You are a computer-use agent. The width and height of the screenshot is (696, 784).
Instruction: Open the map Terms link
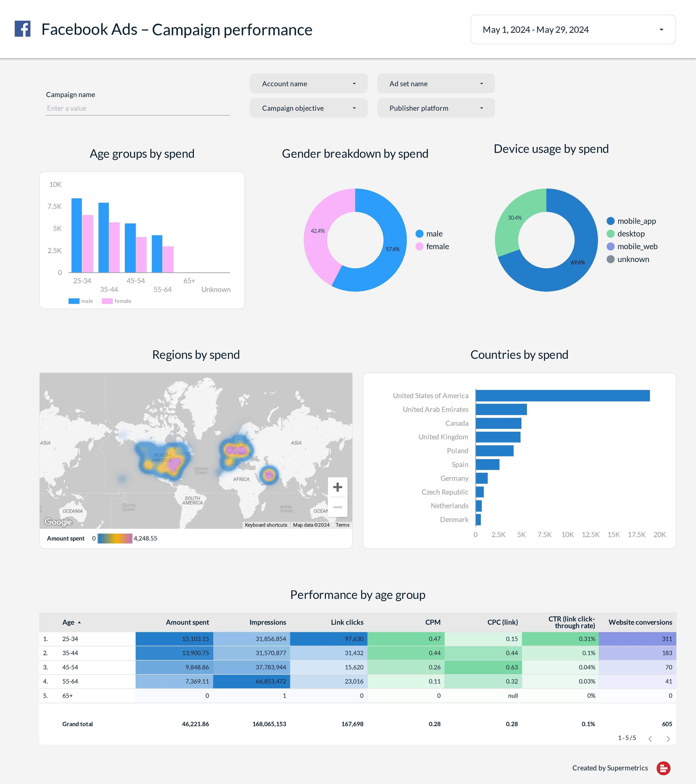[342, 525]
